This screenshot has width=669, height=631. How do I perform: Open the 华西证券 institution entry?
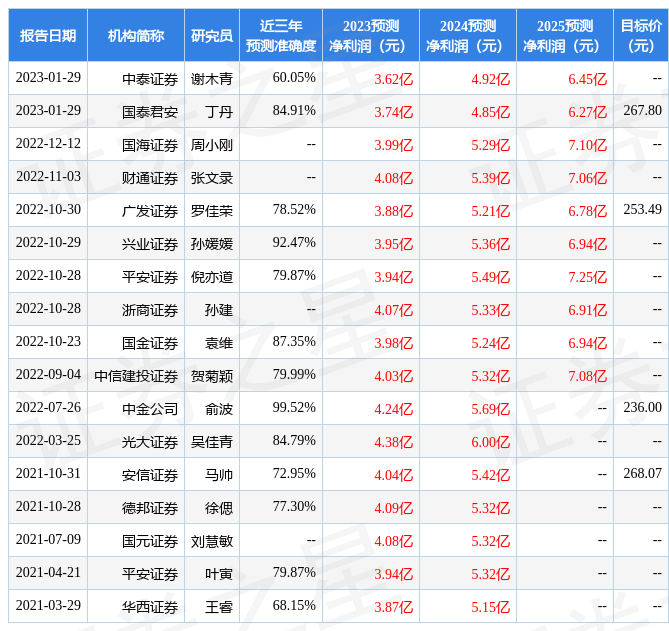(150, 607)
